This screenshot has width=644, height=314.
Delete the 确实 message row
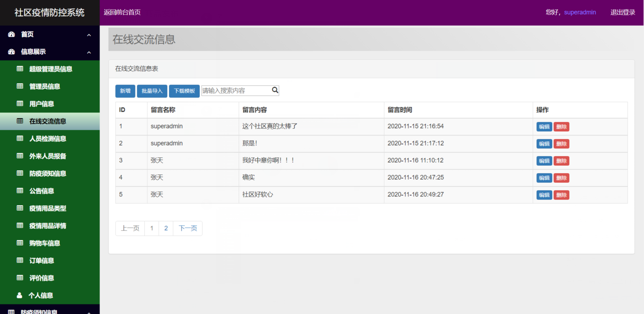point(561,178)
